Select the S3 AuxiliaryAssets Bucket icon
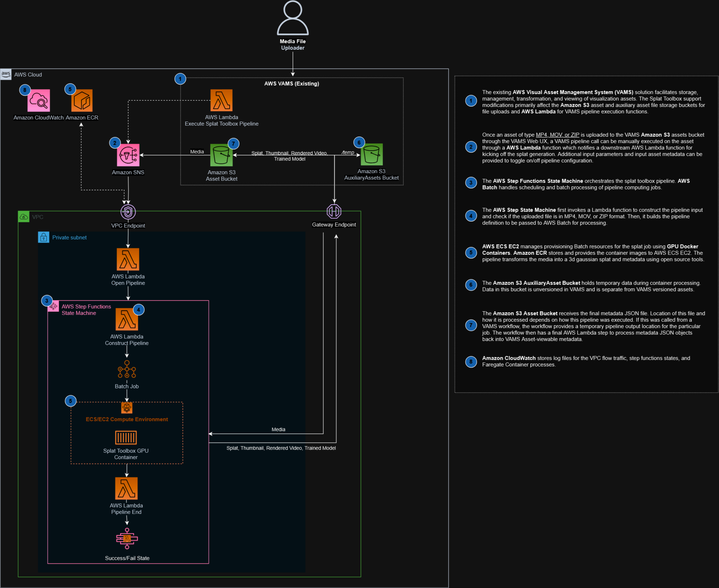Image resolution: width=719 pixels, height=588 pixels. [371, 155]
